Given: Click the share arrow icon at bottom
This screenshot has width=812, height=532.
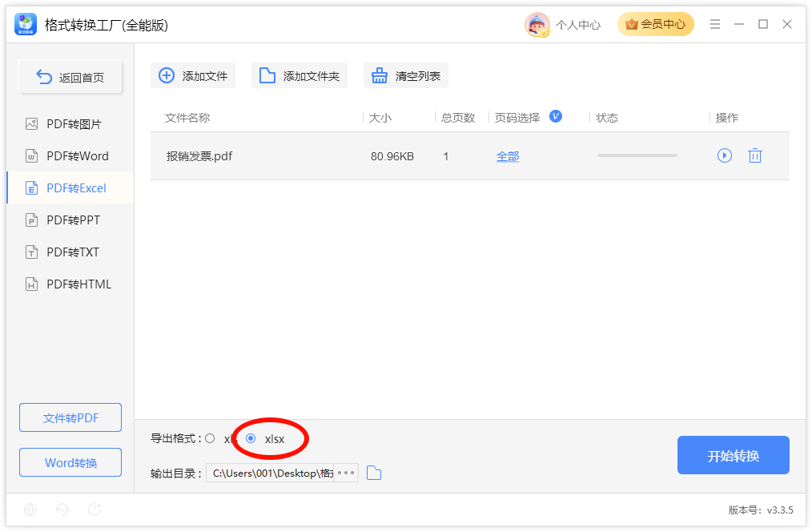Looking at the screenshot, I should point(94,510).
